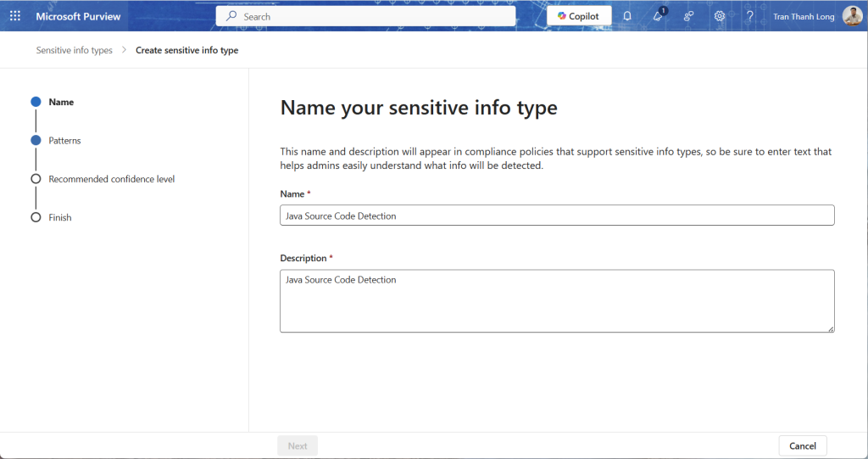Click the Help question mark icon
868x459 pixels.
point(749,16)
